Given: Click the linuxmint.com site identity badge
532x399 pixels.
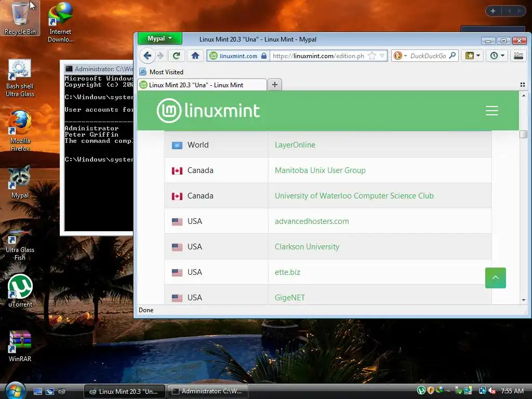Looking at the screenshot, I should (x=238, y=56).
